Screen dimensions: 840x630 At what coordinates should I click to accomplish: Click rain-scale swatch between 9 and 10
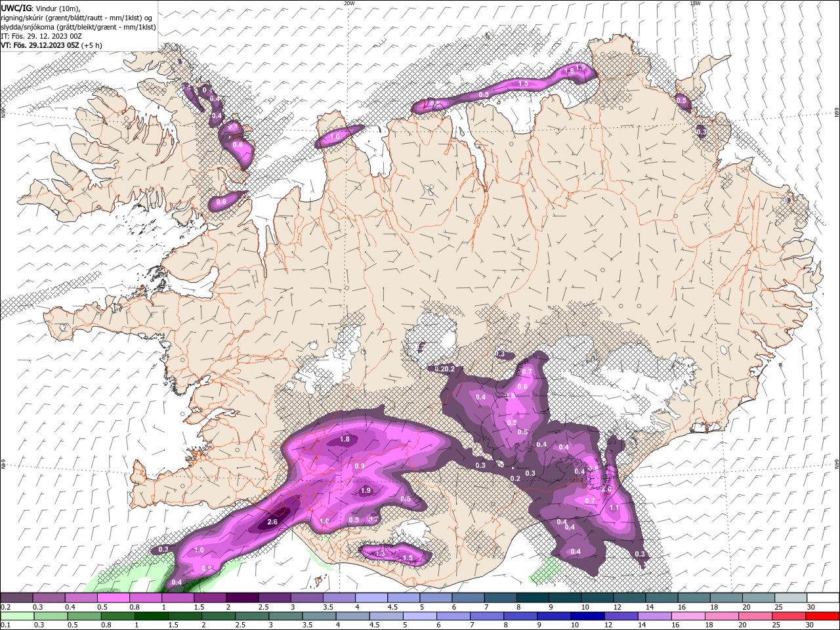tap(555, 616)
